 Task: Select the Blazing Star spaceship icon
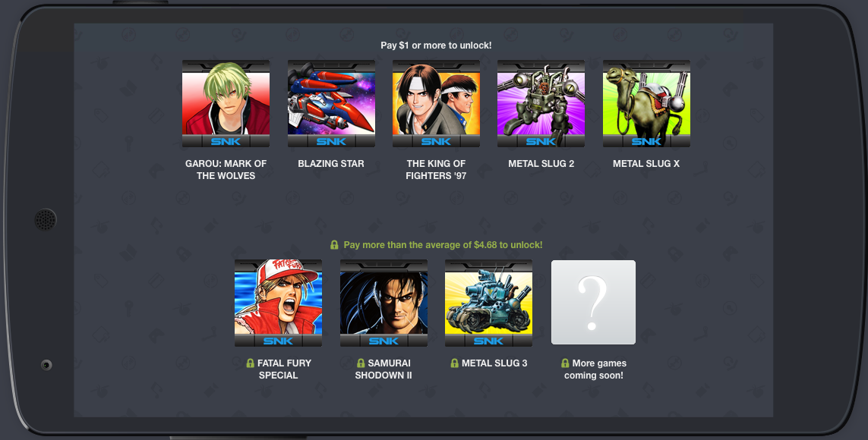pos(331,103)
